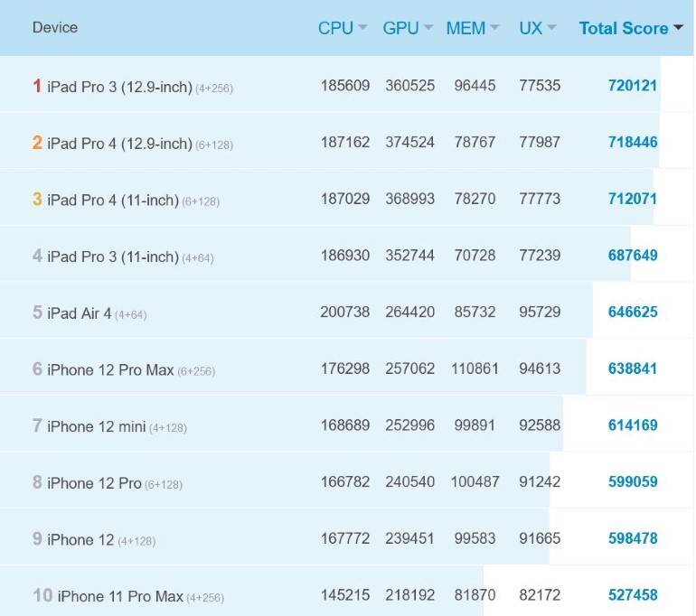Click the rank 3 yellow number
Viewport: 696px width, 616px height.
click(37, 200)
